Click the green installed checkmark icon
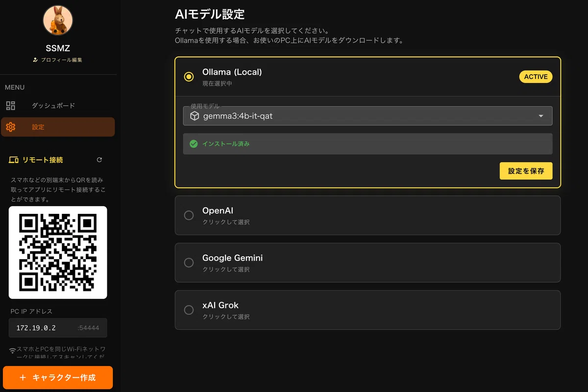 [194, 144]
